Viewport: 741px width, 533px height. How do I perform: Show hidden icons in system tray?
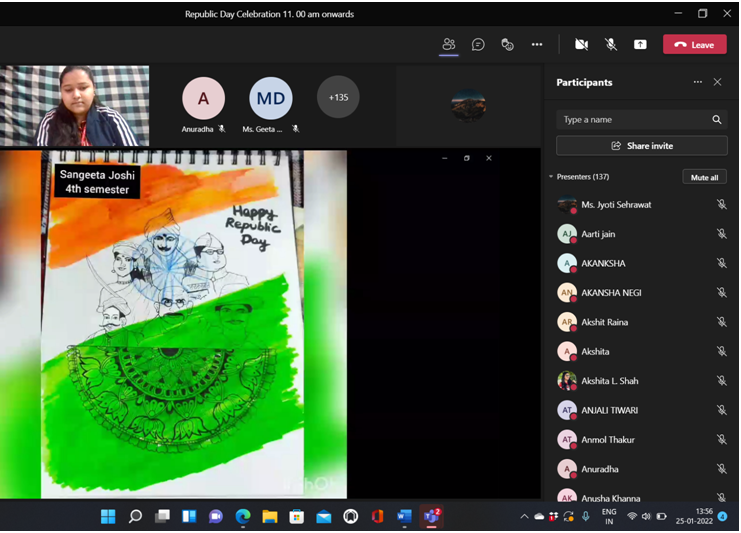point(524,517)
